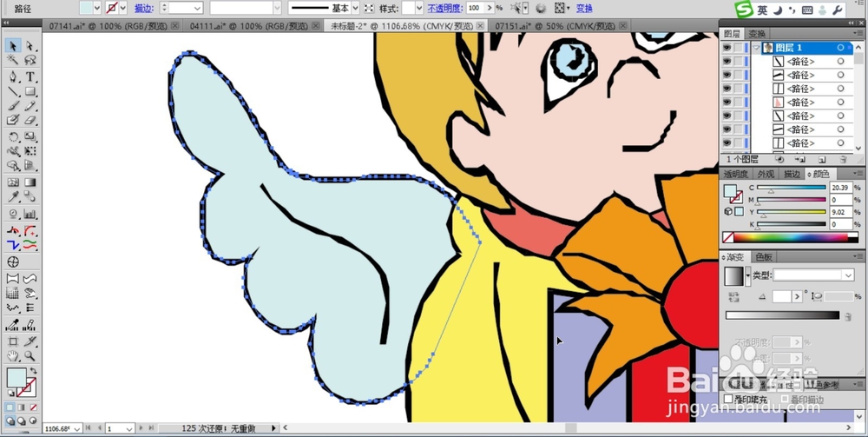Click opacity arrow button beside 100
Screen dimensions: 868x437
tap(490, 8)
